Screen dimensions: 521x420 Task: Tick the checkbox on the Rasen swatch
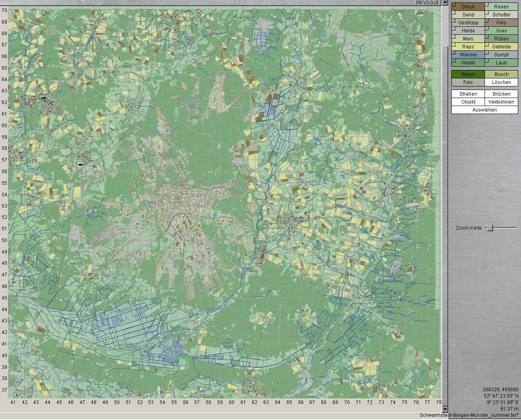tap(487, 5)
